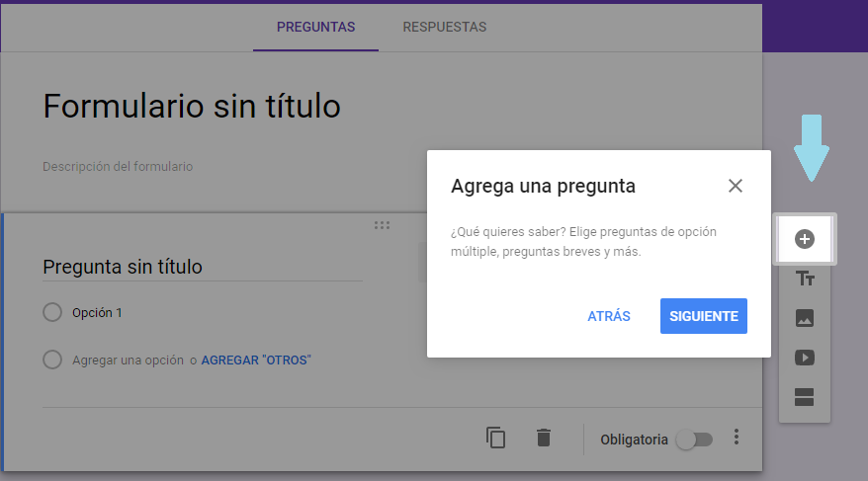868x481 pixels.
Task: Duplicate the question with the copy icon
Action: coord(495,438)
